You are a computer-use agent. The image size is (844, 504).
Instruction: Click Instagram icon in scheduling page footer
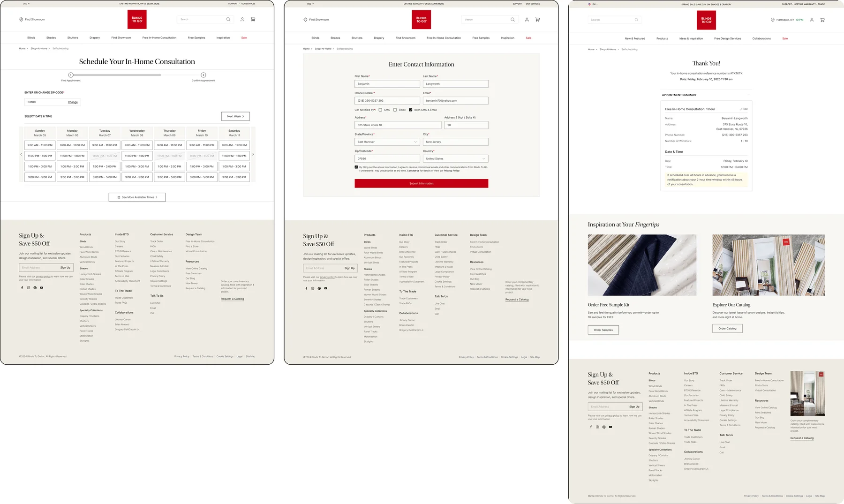29,288
